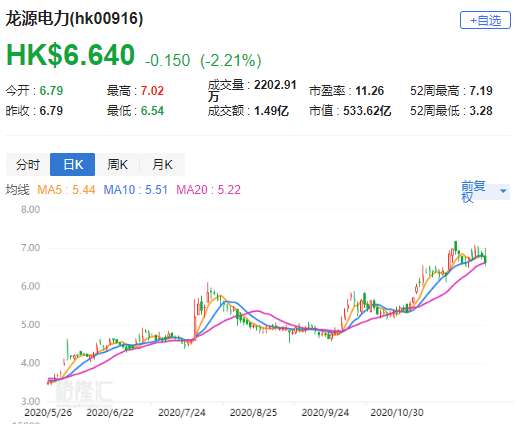The height and width of the screenshot is (424, 517).
Task: Click the 2020/6/22 date axis label
Action: 110,413
